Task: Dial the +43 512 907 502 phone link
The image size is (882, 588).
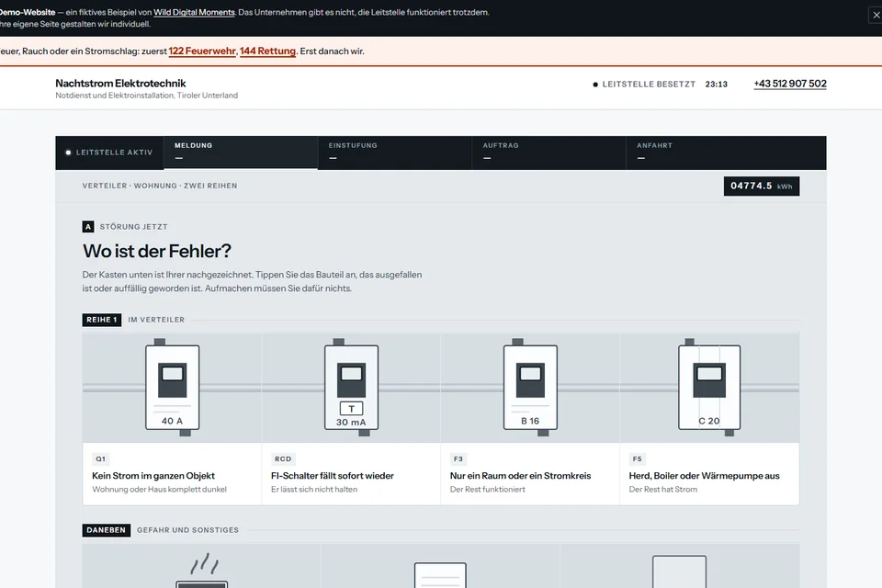Action: [790, 84]
